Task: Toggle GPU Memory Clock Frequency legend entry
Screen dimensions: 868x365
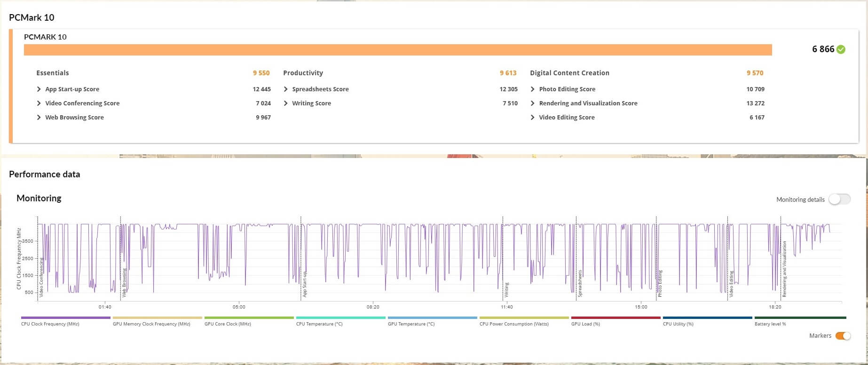Action: [x=157, y=321]
